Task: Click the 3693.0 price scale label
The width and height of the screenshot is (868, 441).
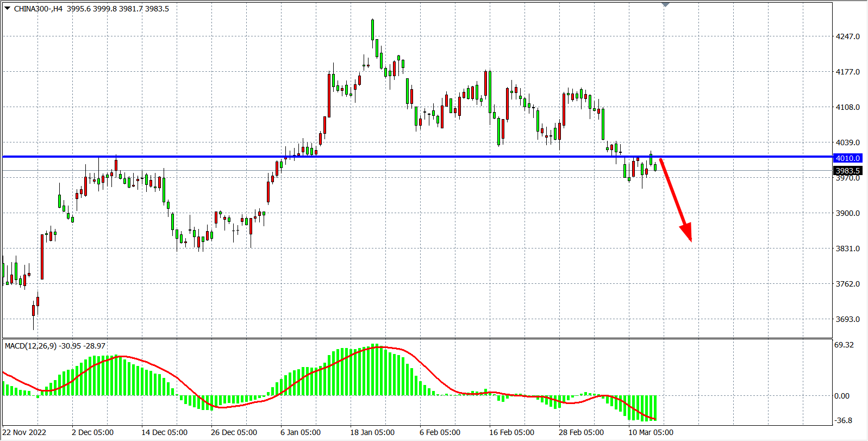Action: point(847,319)
